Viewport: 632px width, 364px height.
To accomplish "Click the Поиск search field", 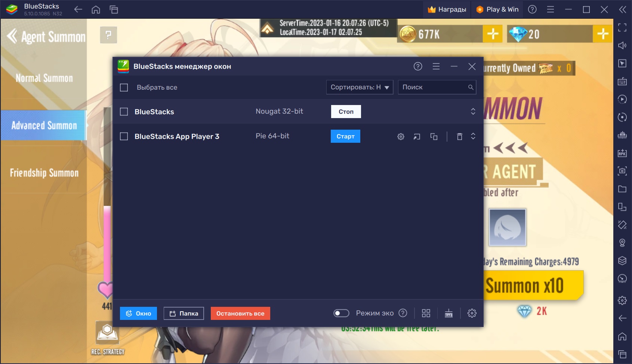I will (x=437, y=87).
